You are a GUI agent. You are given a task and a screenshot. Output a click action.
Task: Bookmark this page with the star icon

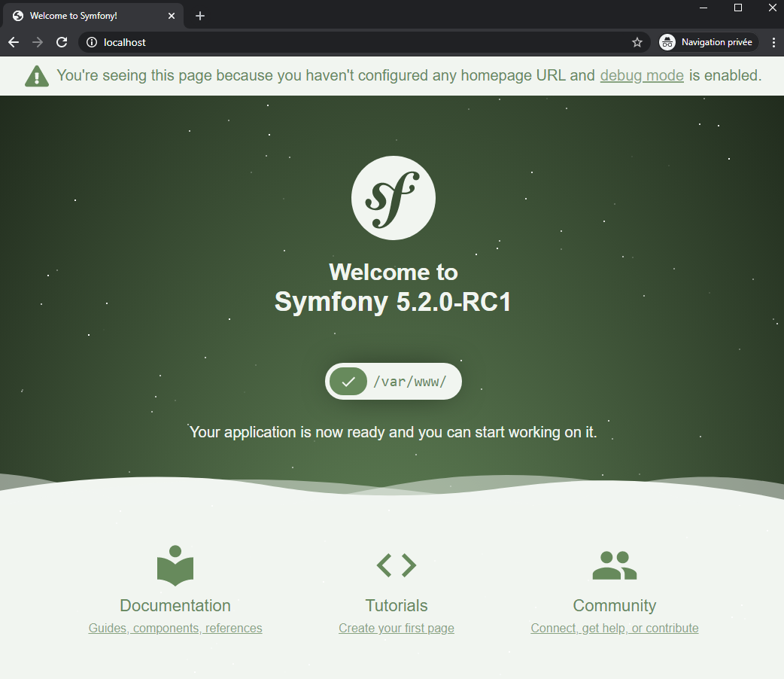tap(637, 42)
